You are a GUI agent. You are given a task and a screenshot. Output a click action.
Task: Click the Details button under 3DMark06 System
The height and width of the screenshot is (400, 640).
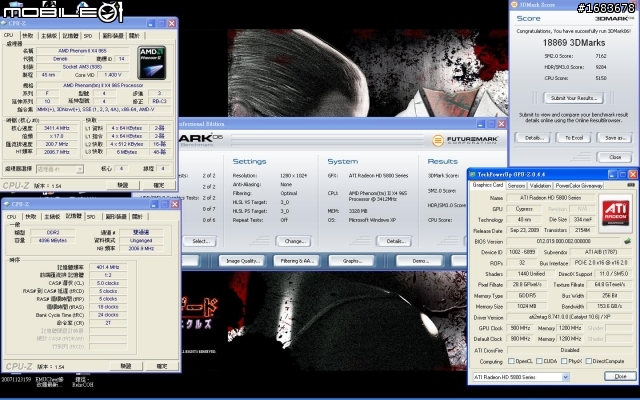[395, 241]
